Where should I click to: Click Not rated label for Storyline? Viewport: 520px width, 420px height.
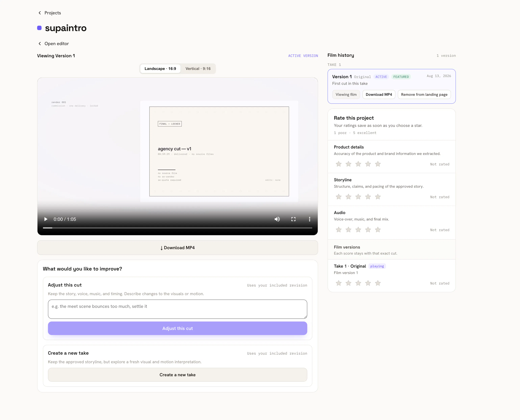click(439, 197)
